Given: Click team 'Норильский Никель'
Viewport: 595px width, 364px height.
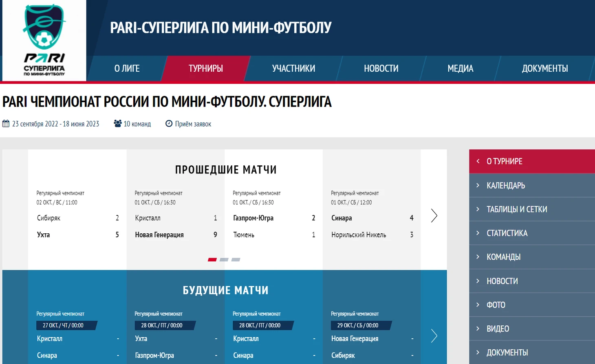Looking at the screenshot, I should click(359, 235).
